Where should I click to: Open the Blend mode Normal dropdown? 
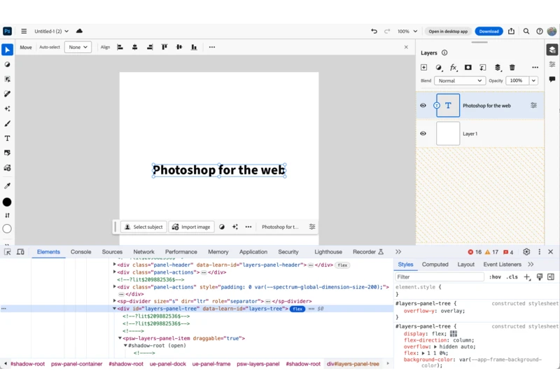(460, 80)
